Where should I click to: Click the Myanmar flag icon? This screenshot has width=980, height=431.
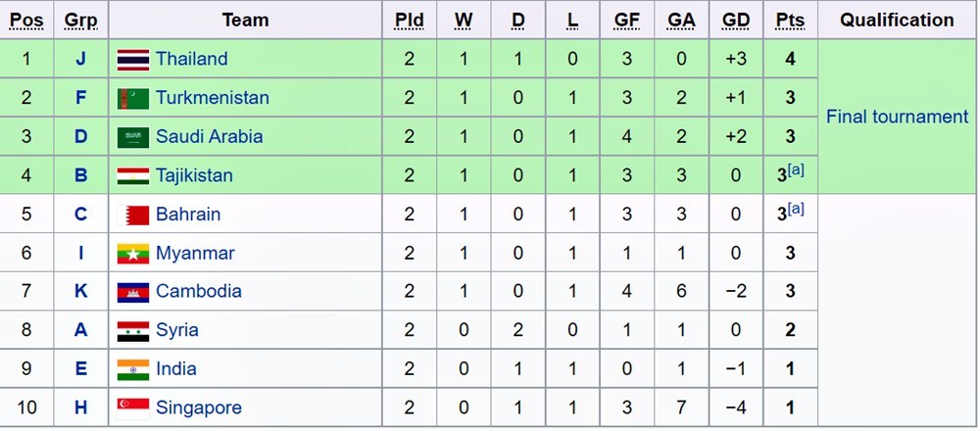coord(132,254)
